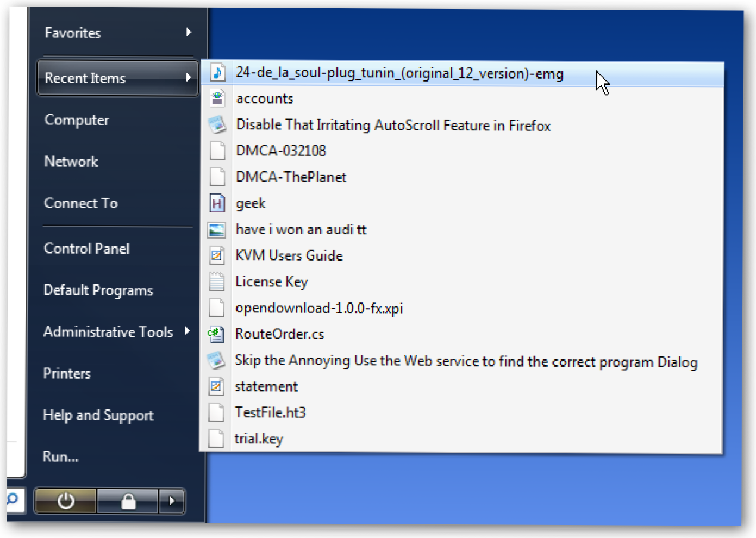Click the notepad icon beside License Key
Viewport: 756px width, 538px height.
tap(217, 281)
